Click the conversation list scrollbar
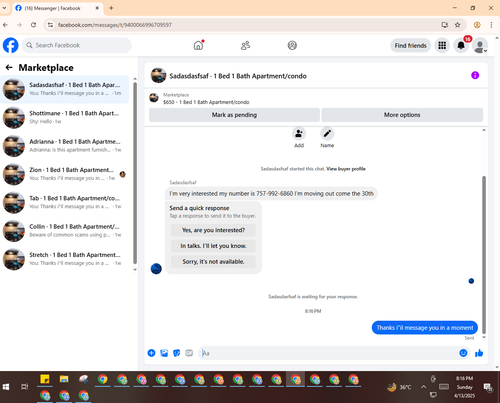 click(x=135, y=173)
